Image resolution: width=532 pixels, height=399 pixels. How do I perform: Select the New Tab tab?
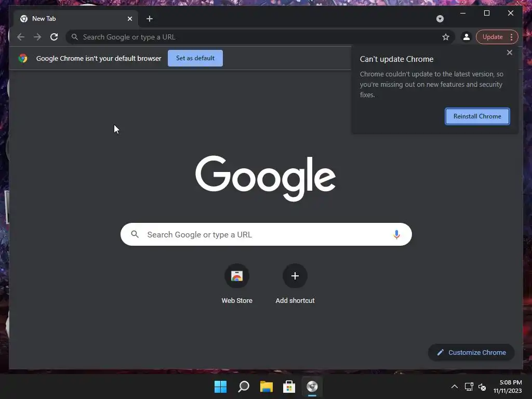[x=75, y=19]
